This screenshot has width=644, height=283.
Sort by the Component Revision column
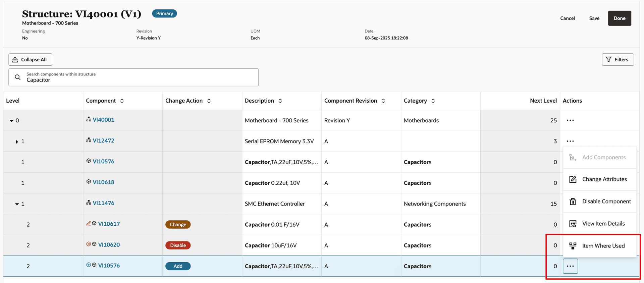[383, 101]
